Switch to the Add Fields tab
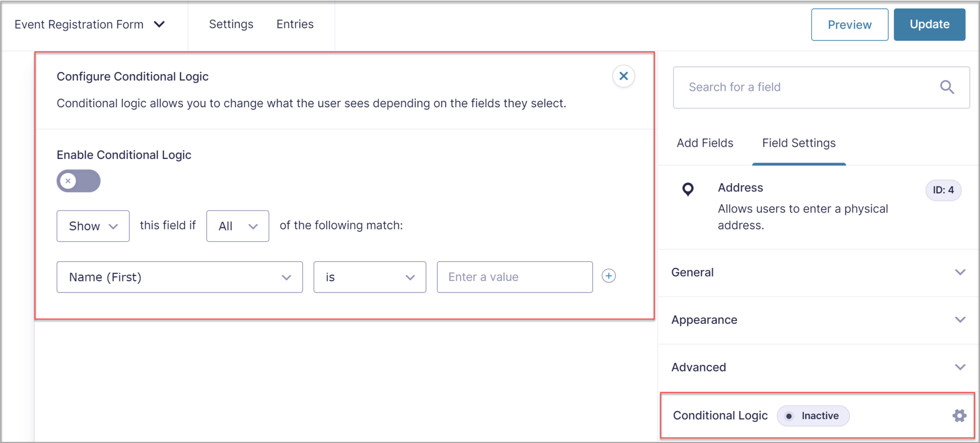 pyautogui.click(x=704, y=143)
